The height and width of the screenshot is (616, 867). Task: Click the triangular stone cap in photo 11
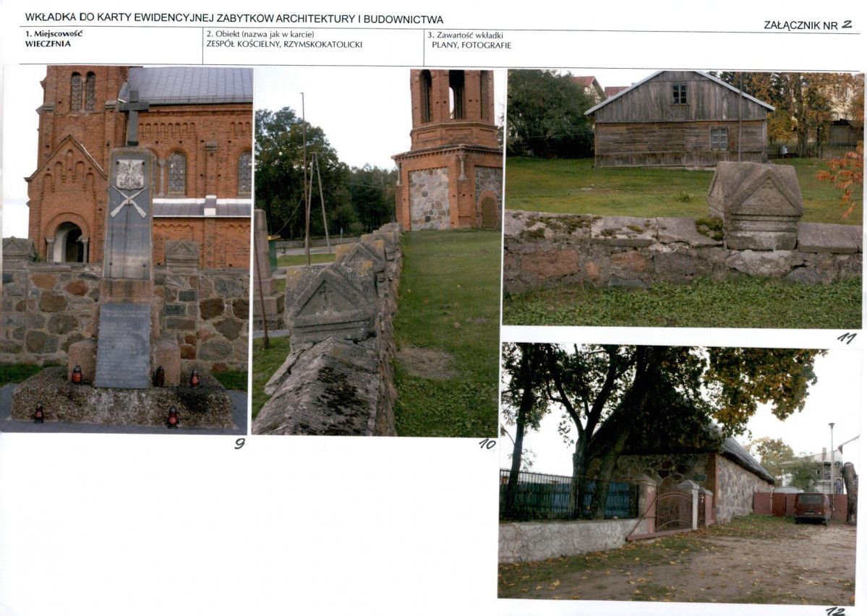[x=756, y=206]
